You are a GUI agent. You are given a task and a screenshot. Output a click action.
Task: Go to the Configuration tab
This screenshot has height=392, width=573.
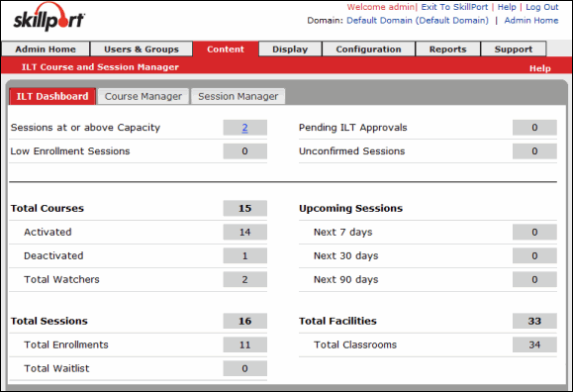(368, 49)
